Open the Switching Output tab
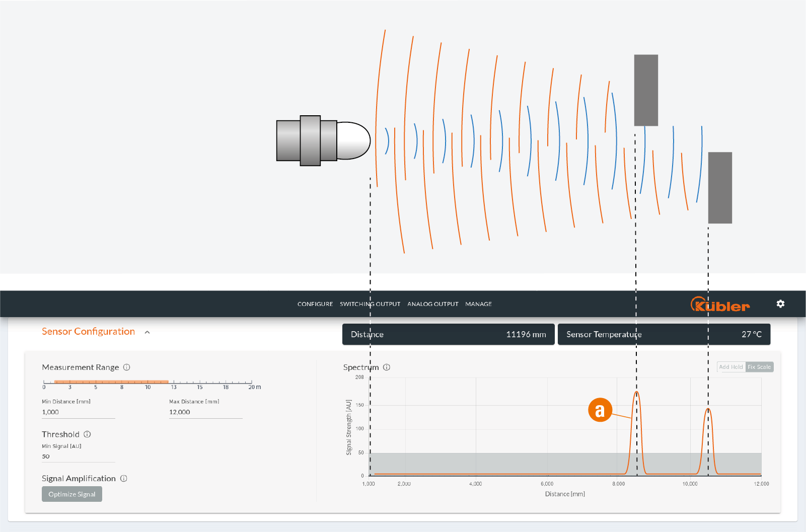Image resolution: width=806 pixels, height=532 pixels. (x=370, y=304)
